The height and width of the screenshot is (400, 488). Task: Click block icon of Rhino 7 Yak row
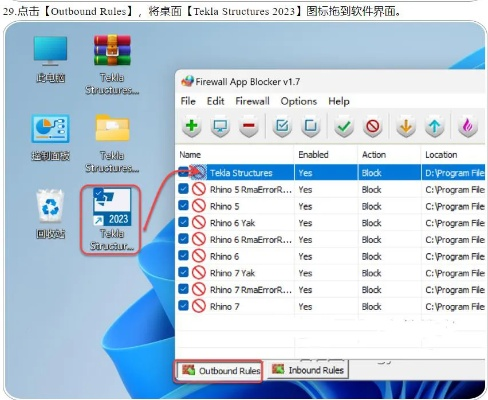pos(199,273)
